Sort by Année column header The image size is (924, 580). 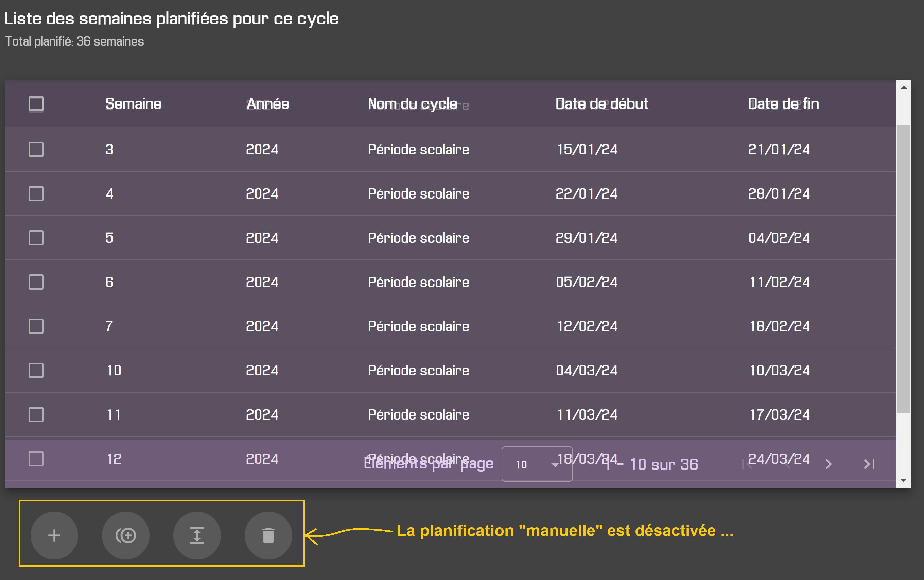[267, 104]
